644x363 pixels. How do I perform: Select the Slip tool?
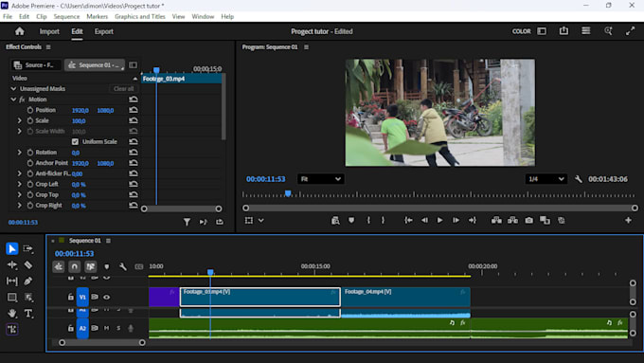pos(12,281)
